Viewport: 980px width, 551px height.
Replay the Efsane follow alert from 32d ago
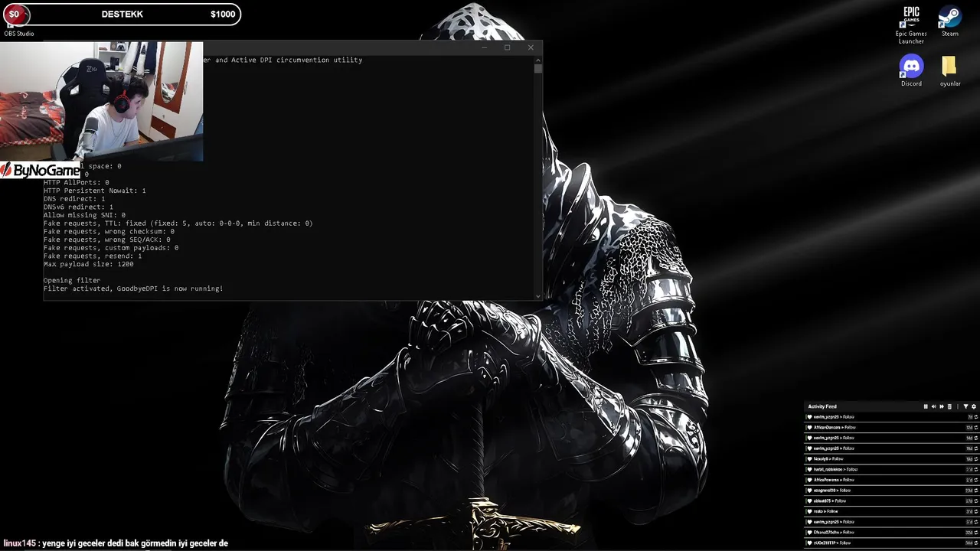point(976,532)
